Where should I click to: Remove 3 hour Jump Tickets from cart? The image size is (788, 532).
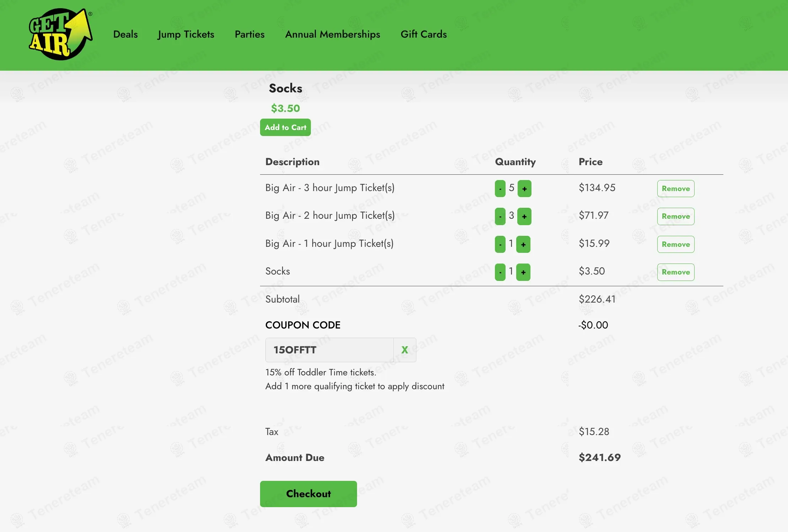(x=675, y=189)
